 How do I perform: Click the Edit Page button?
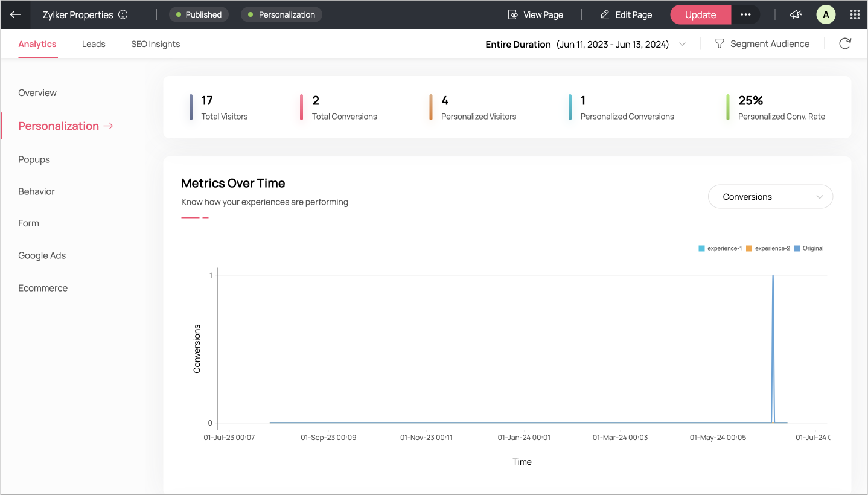(626, 14)
